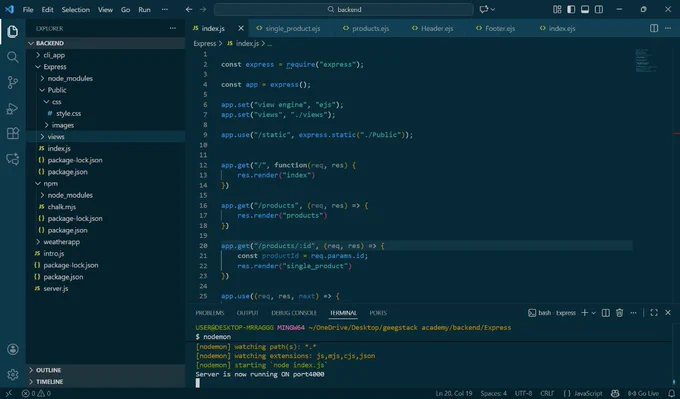Expand the cli_app folder
Image resolution: width=680 pixels, height=399 pixels.
tap(106, 55)
